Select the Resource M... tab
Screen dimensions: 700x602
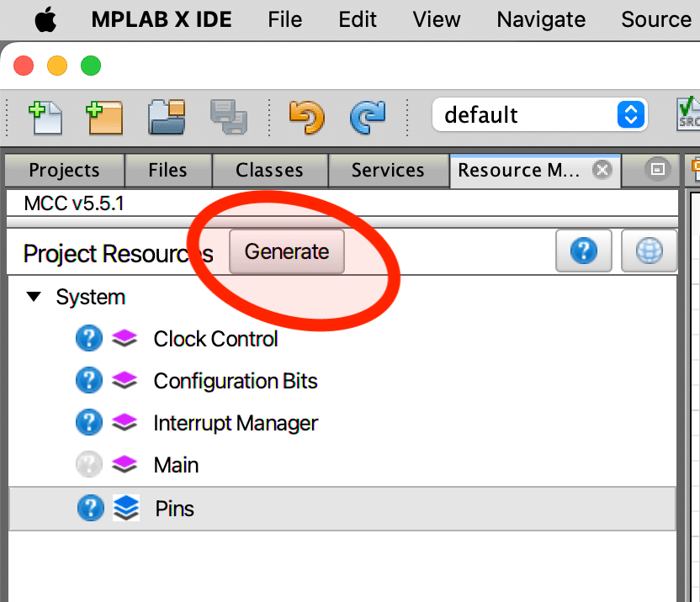click(519, 170)
